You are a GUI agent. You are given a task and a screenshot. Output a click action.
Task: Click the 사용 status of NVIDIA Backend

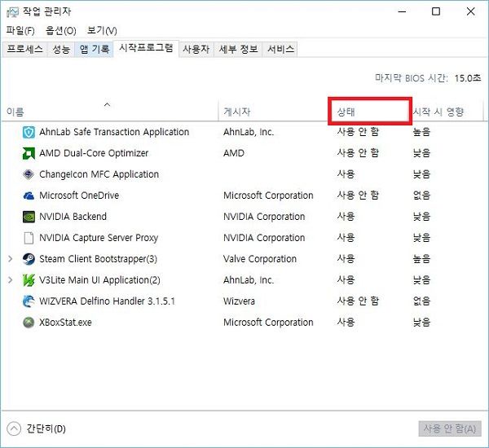pyautogui.click(x=346, y=217)
